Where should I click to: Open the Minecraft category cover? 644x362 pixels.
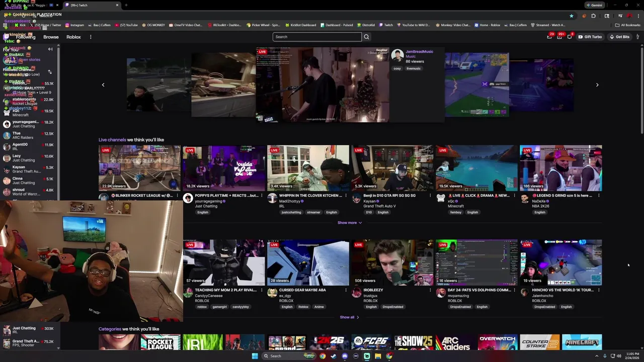click(582, 342)
